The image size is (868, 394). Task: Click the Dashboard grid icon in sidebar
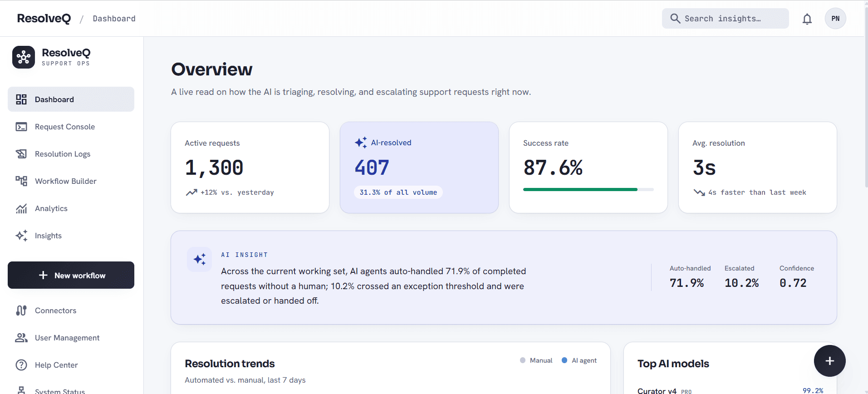point(21,99)
